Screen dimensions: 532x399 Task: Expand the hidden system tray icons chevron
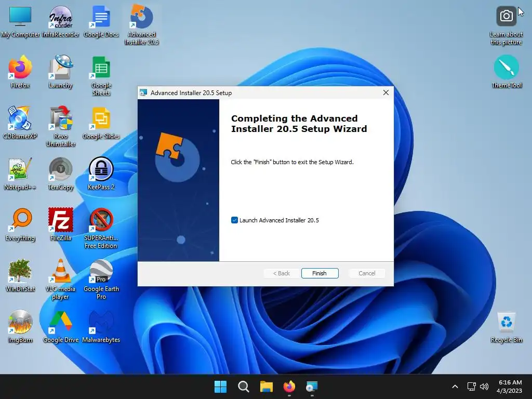pyautogui.click(x=455, y=387)
